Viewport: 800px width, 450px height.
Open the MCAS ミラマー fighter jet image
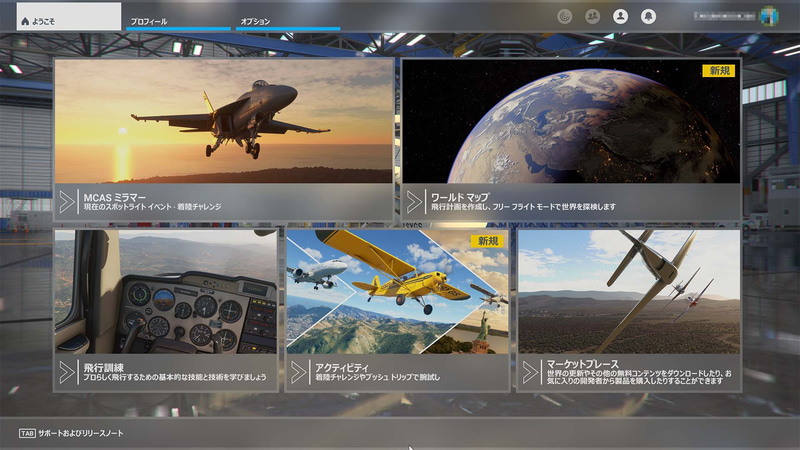coord(223,121)
